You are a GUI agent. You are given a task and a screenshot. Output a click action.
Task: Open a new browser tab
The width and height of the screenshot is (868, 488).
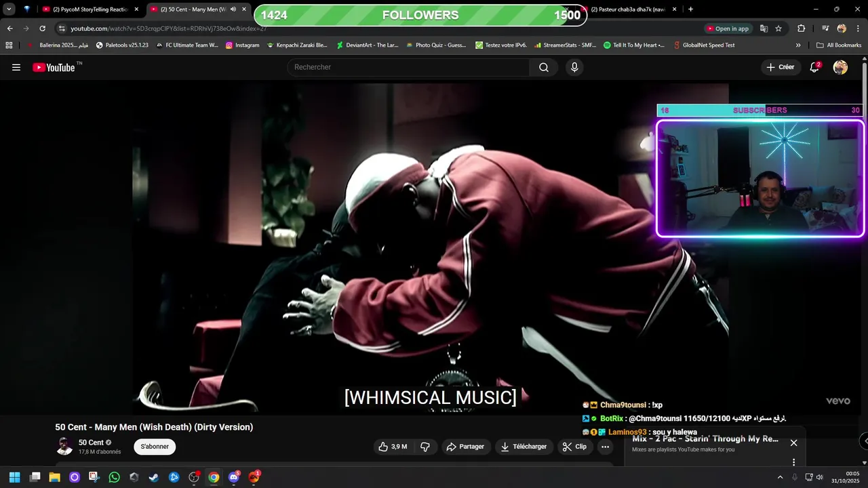690,9
